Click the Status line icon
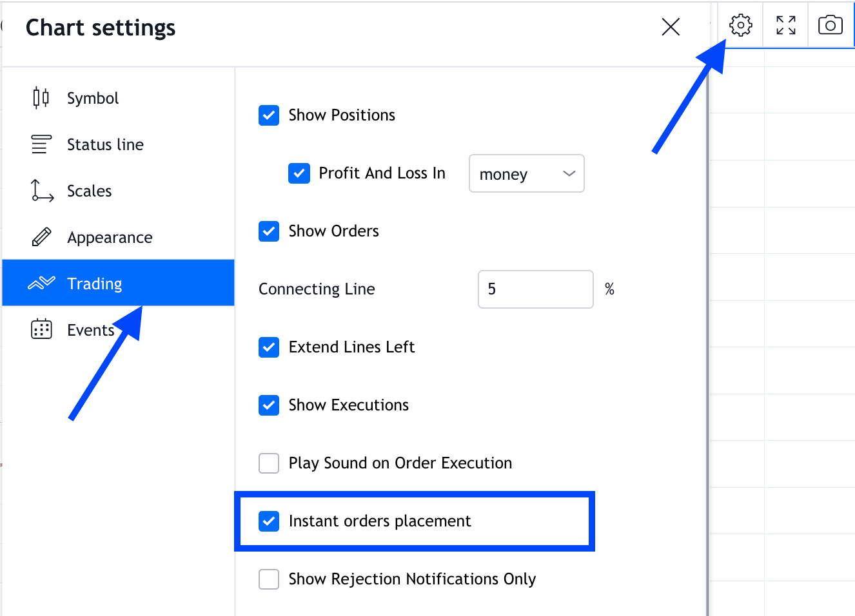The height and width of the screenshot is (616, 855). tap(41, 144)
